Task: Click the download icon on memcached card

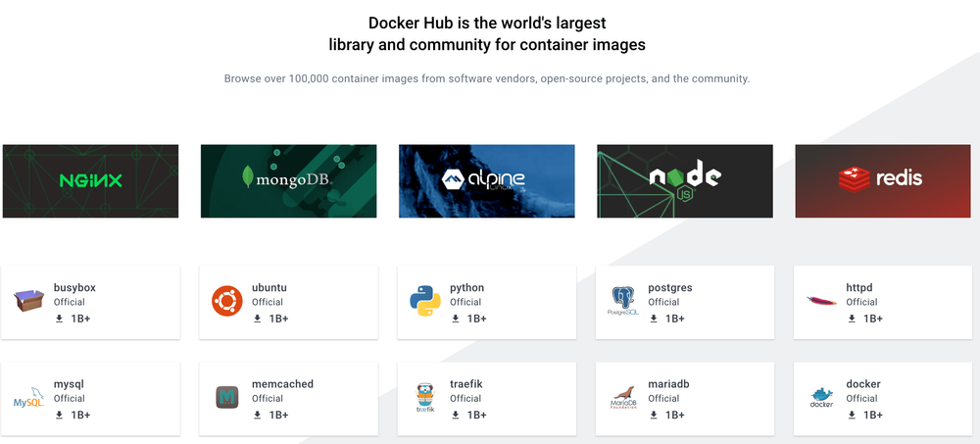Action: click(x=258, y=415)
